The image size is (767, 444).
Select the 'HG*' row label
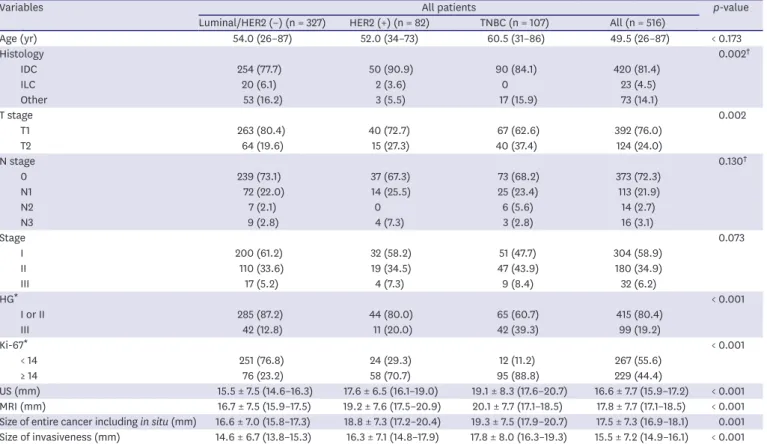(x=9, y=299)
